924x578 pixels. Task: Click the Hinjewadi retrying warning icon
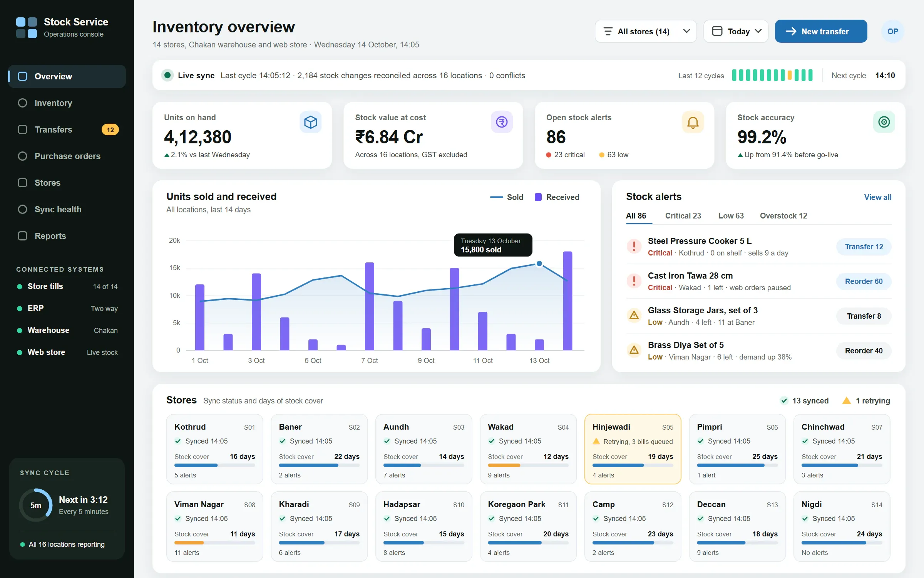pos(596,441)
